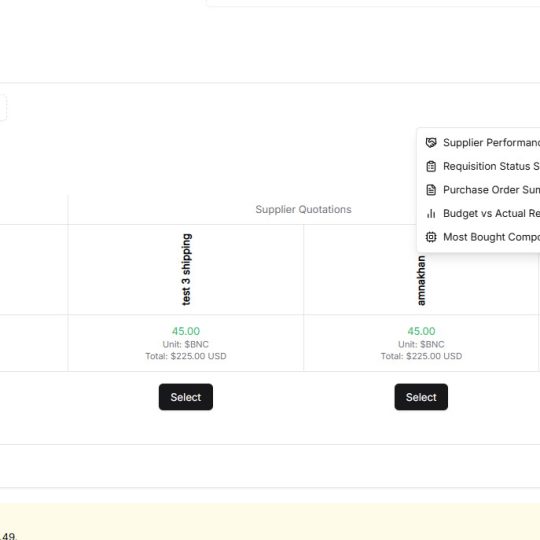Viewport: 540px width, 540px height.
Task: Choose the Purchase Order Summary entry
Action: [x=480, y=190]
